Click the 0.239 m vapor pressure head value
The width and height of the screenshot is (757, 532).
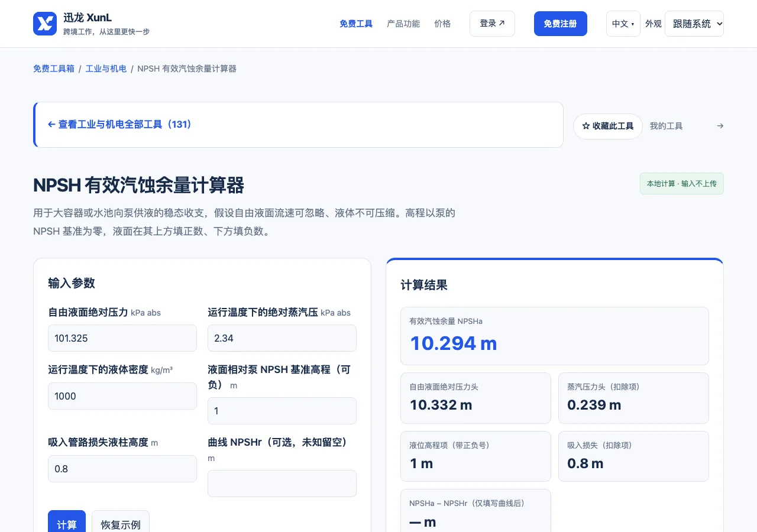[x=594, y=405]
